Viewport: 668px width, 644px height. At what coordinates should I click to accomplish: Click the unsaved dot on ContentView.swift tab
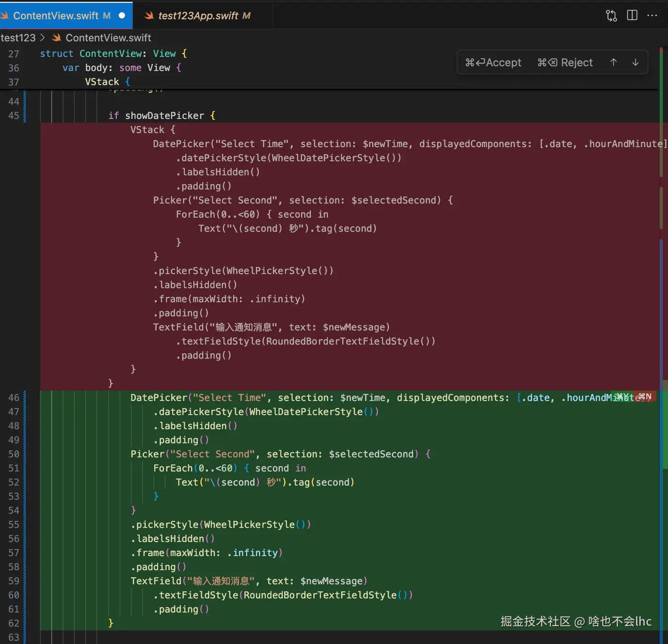[x=122, y=16]
